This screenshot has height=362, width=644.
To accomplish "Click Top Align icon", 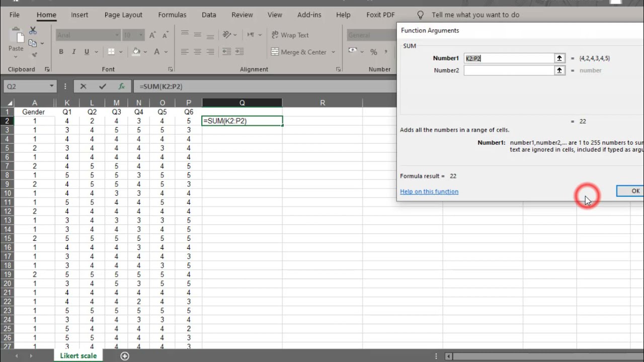I will [x=185, y=35].
